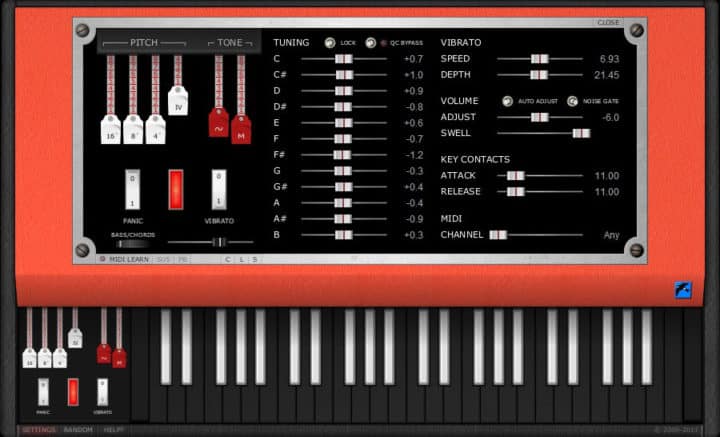Click the red M tone drawbar in settings panel

pyautogui.click(x=241, y=129)
